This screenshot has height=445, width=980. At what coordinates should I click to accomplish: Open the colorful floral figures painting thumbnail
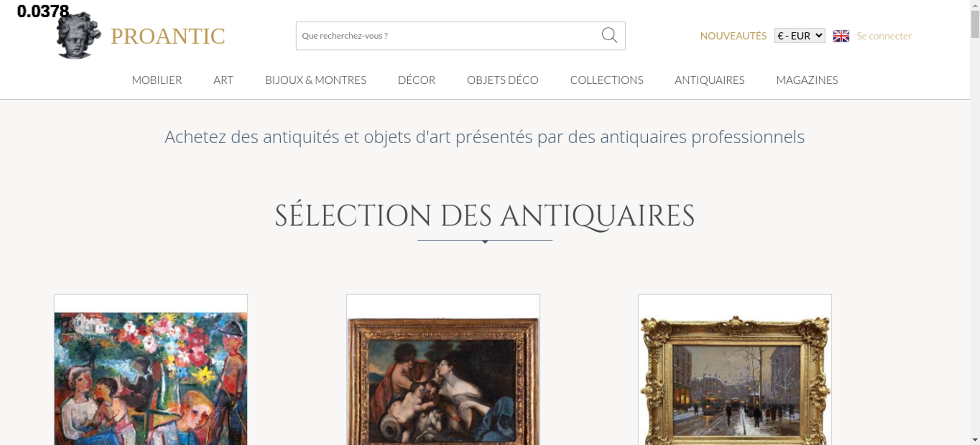click(x=150, y=378)
